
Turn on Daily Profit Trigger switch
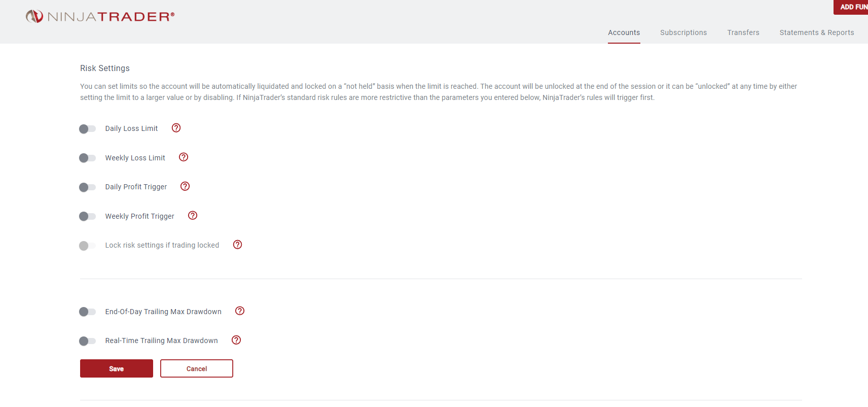tap(87, 187)
